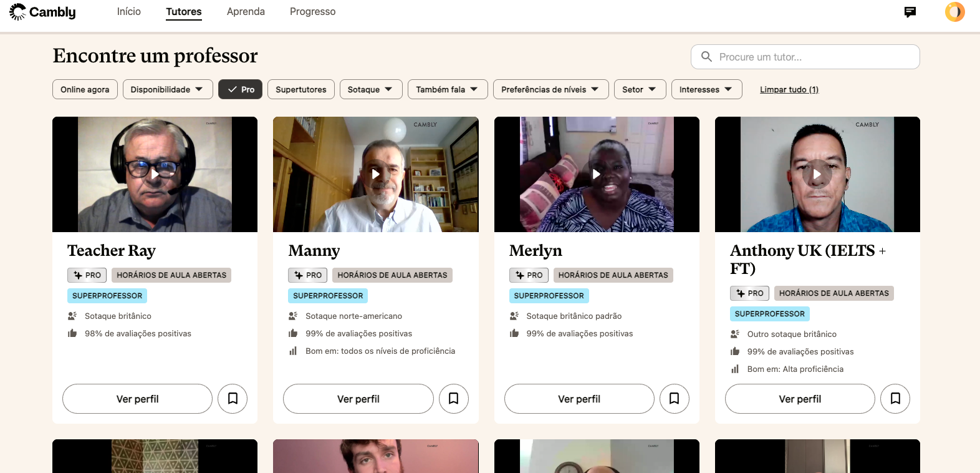980x473 pixels.
Task: Click 'Outro sotaque britânico' text
Action: [792, 334]
